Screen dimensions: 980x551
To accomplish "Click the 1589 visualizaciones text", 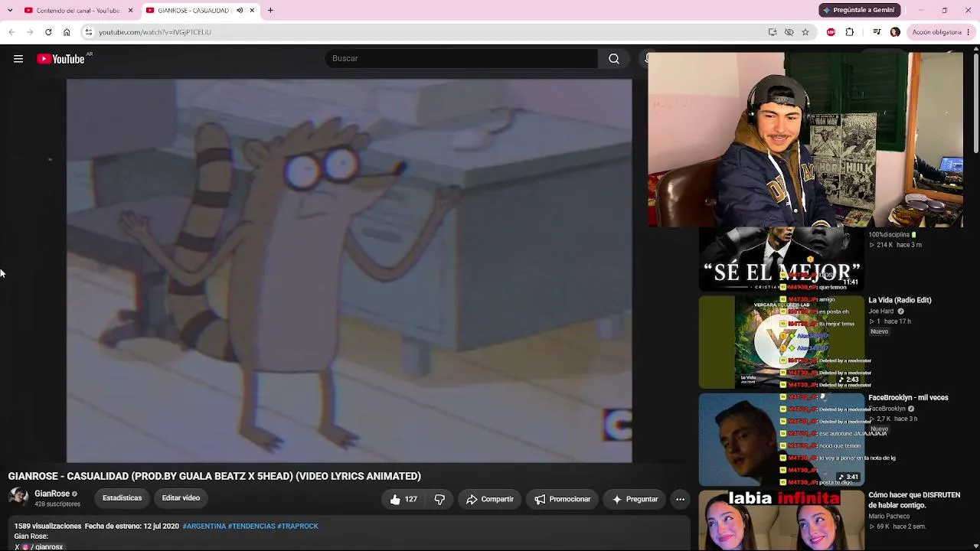I will pyautogui.click(x=47, y=527).
